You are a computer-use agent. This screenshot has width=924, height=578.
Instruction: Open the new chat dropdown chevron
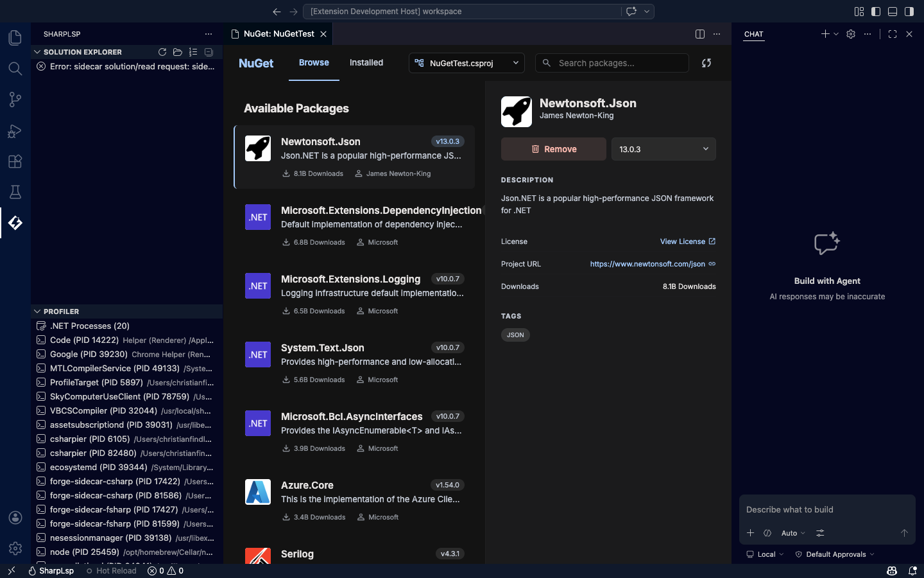coord(836,34)
